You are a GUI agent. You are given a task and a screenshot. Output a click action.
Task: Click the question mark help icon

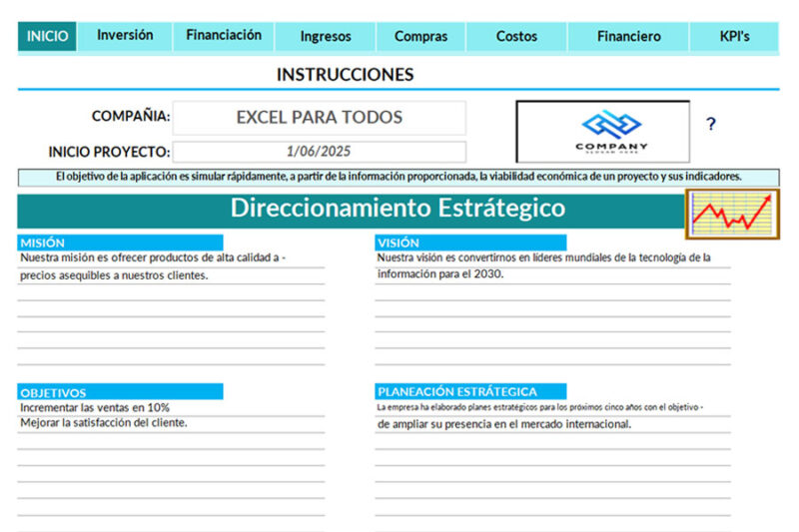[711, 124]
